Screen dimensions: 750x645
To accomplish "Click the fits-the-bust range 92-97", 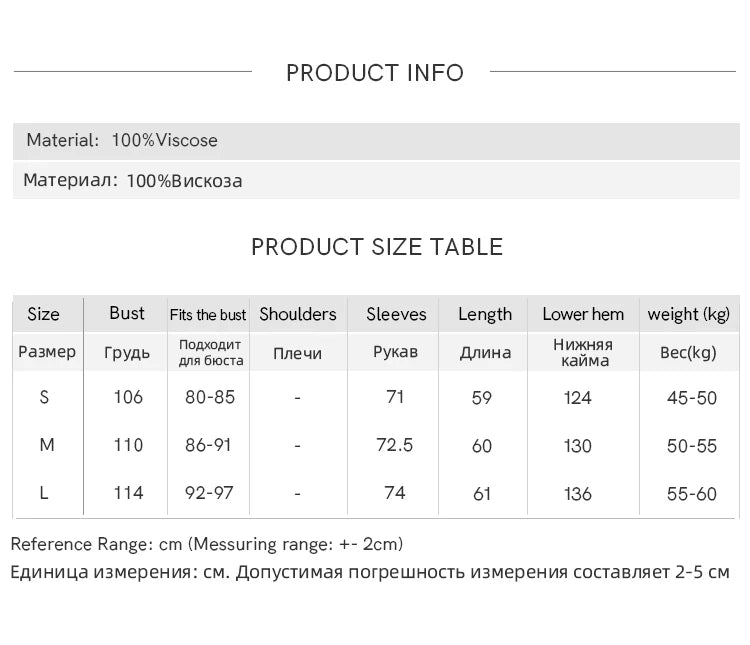I will pos(210,493).
